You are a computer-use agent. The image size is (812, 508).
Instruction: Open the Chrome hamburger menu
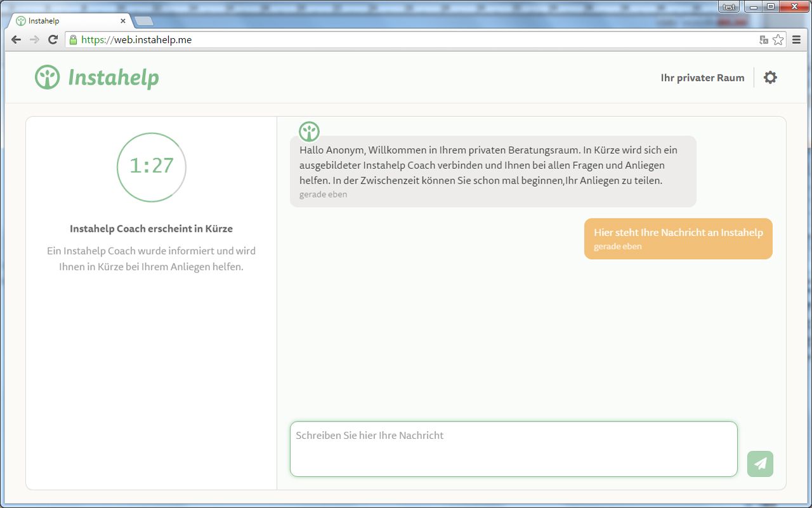(x=797, y=39)
